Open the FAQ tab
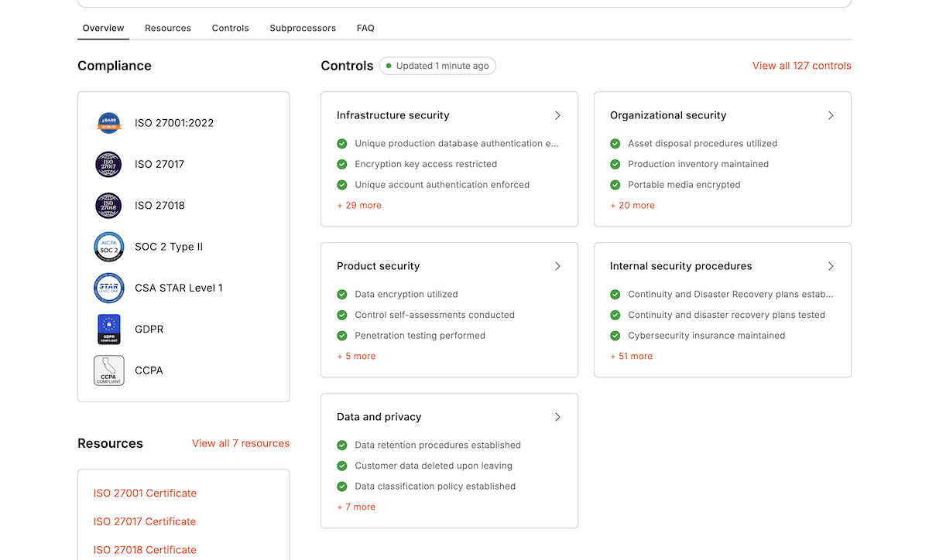 pos(365,28)
